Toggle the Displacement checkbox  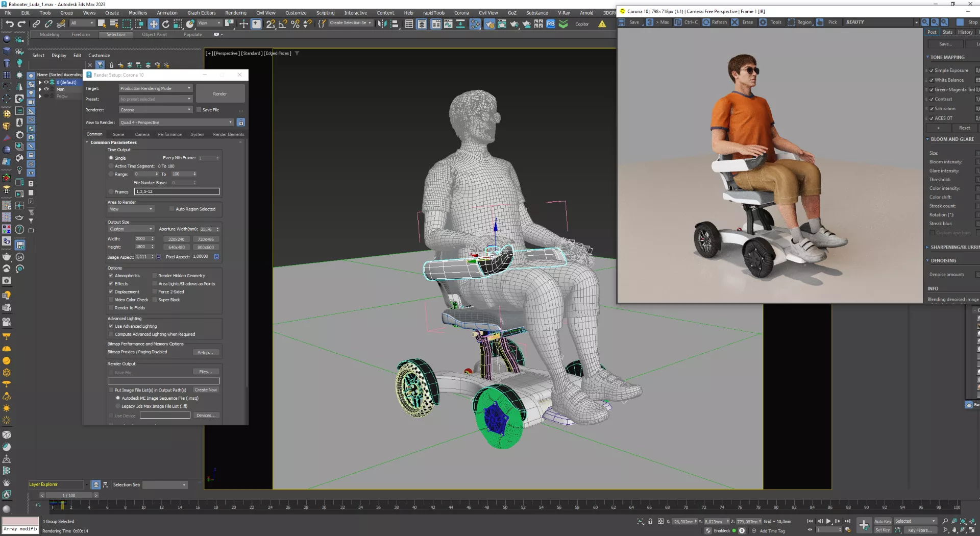click(x=111, y=292)
